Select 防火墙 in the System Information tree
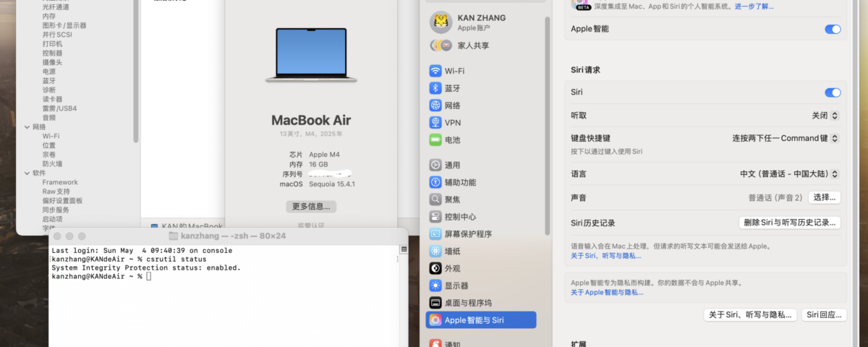This screenshot has height=347, width=868. (52, 164)
